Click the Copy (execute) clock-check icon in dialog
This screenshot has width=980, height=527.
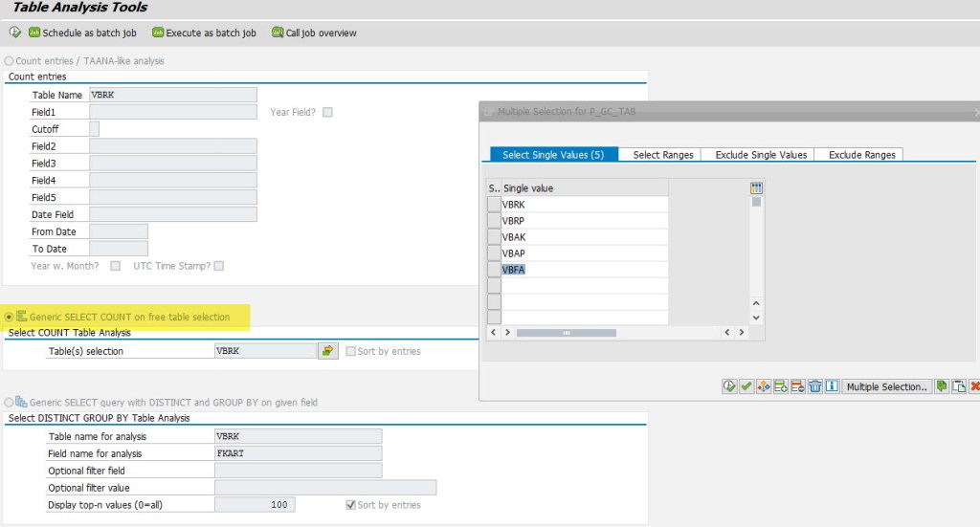point(729,386)
